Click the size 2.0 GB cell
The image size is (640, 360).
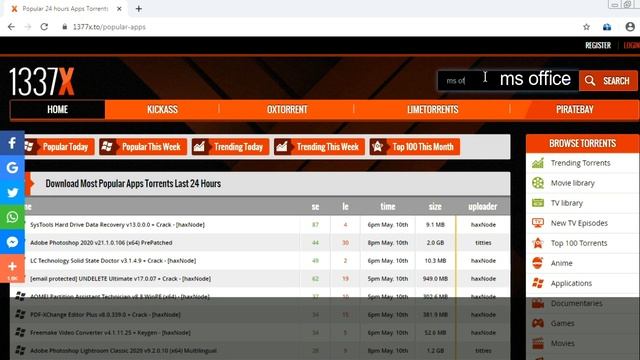(435, 242)
